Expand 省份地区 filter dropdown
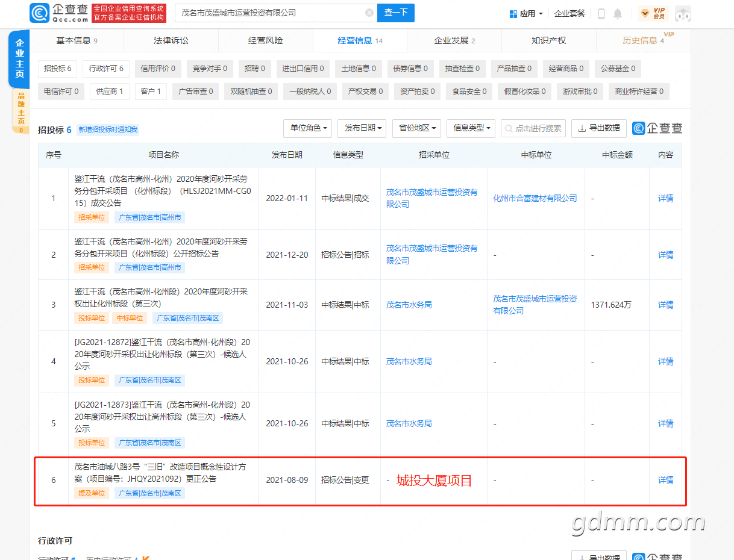Viewport: 734px width, 560px height. tap(416, 128)
